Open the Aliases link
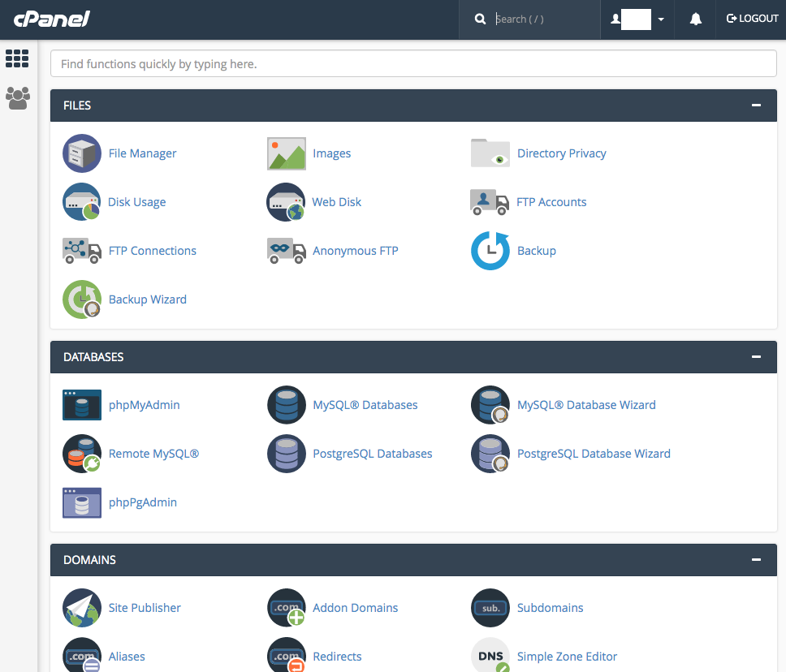 point(127,657)
